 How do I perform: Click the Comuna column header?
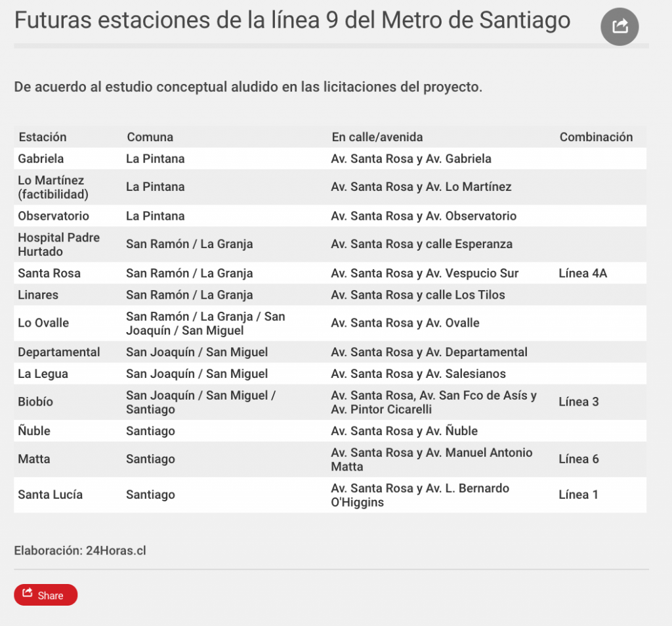pos(150,137)
